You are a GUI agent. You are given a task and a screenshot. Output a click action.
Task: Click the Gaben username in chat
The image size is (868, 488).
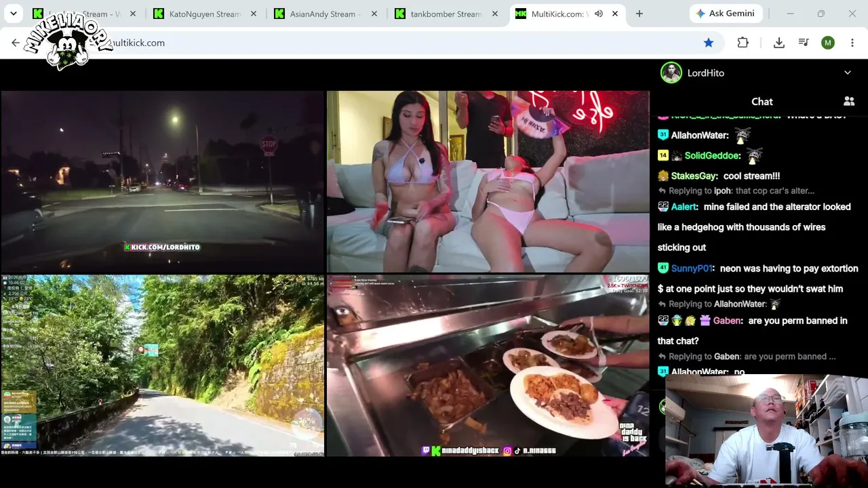pos(728,321)
